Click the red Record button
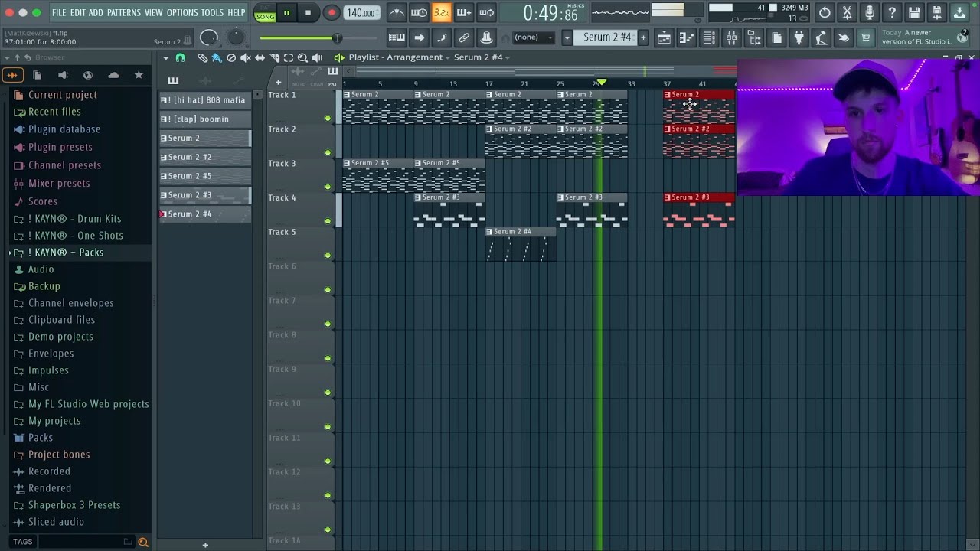The height and width of the screenshot is (551, 980). tap(332, 12)
